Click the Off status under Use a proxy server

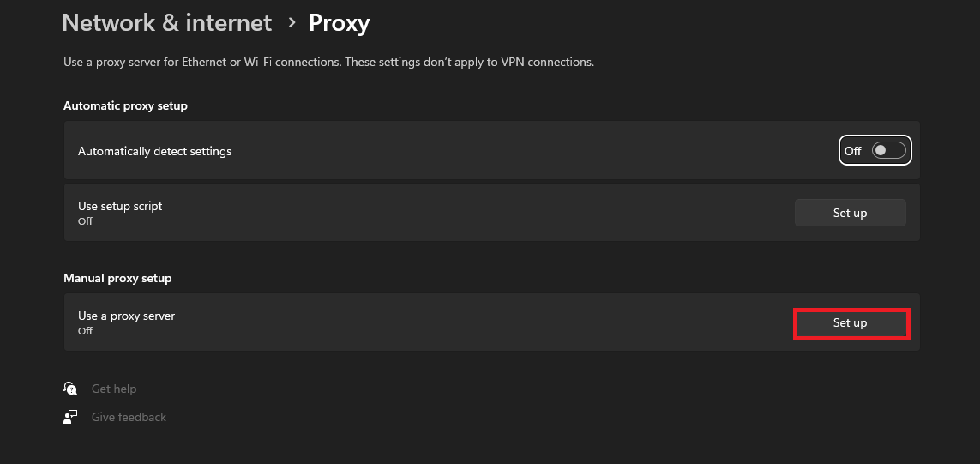(x=85, y=331)
